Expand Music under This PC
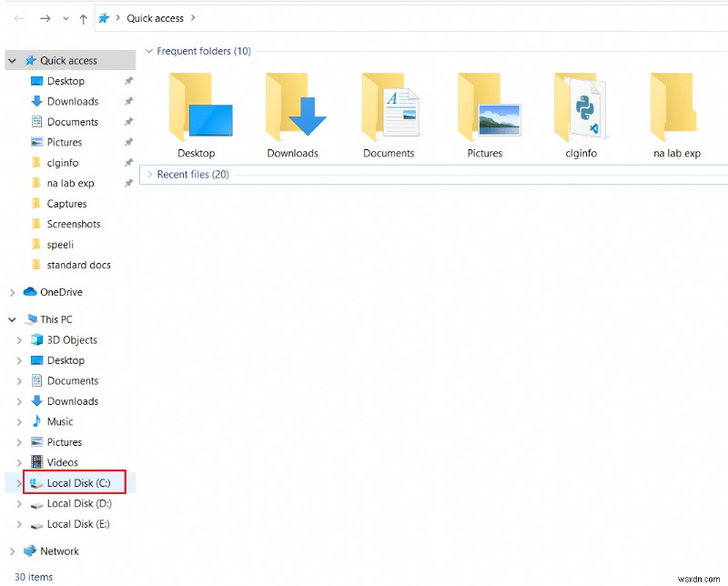Image resolution: width=728 pixels, height=586 pixels. 19,422
